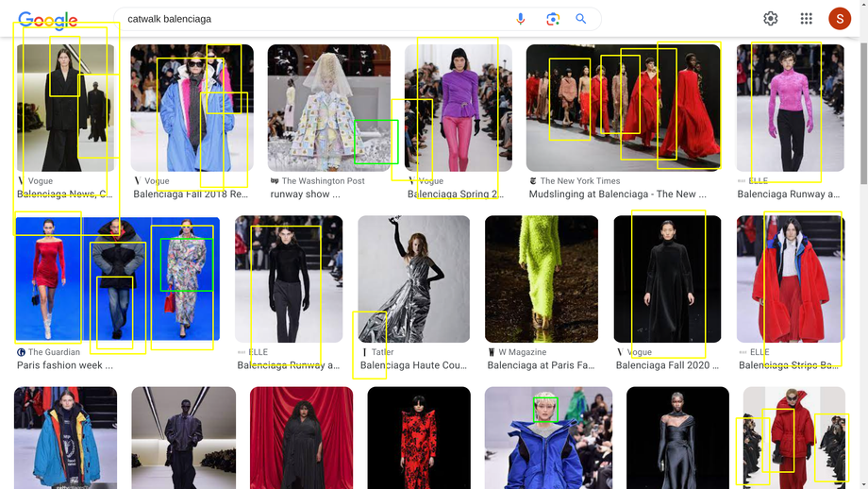Open blue puffer jacket runway image

click(548, 437)
